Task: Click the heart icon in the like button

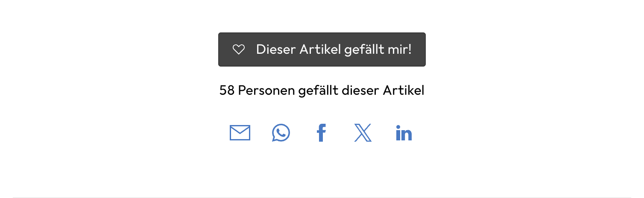Action: (238, 49)
